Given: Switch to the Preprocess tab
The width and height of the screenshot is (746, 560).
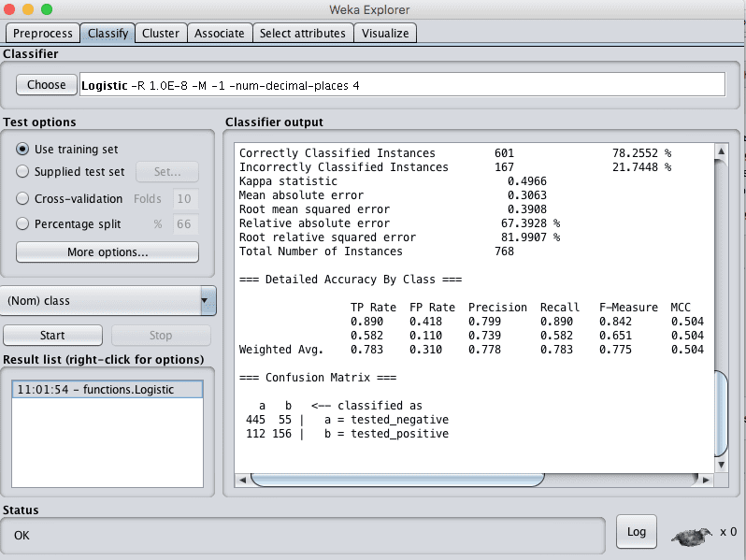Looking at the screenshot, I should (42, 34).
